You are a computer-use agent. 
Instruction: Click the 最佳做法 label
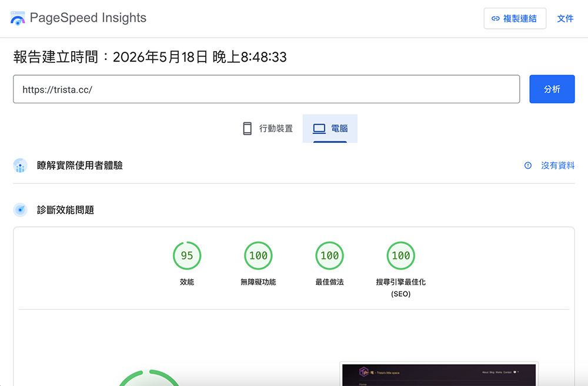330,282
